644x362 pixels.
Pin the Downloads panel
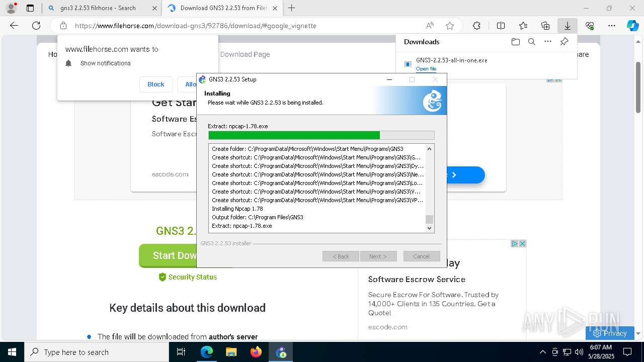point(564,42)
